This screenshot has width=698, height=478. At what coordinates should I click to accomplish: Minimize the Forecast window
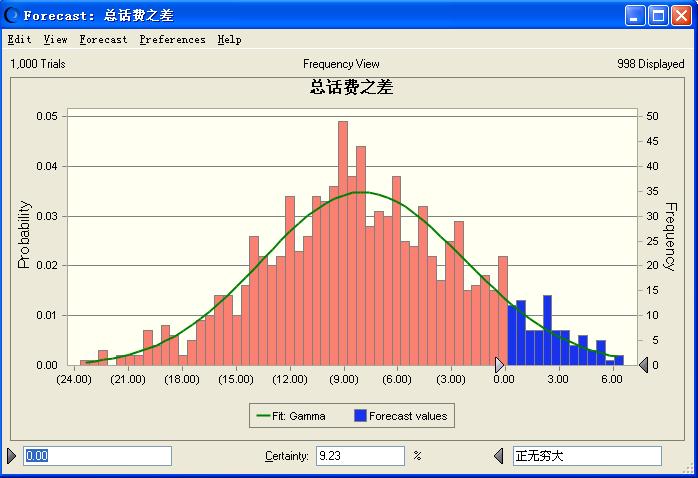(x=635, y=16)
